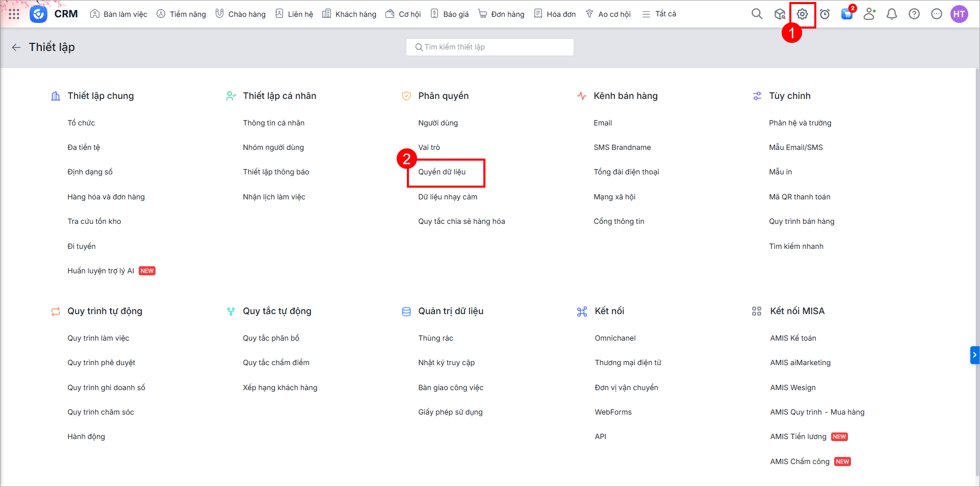Open the notifications bell icon

[891, 14]
